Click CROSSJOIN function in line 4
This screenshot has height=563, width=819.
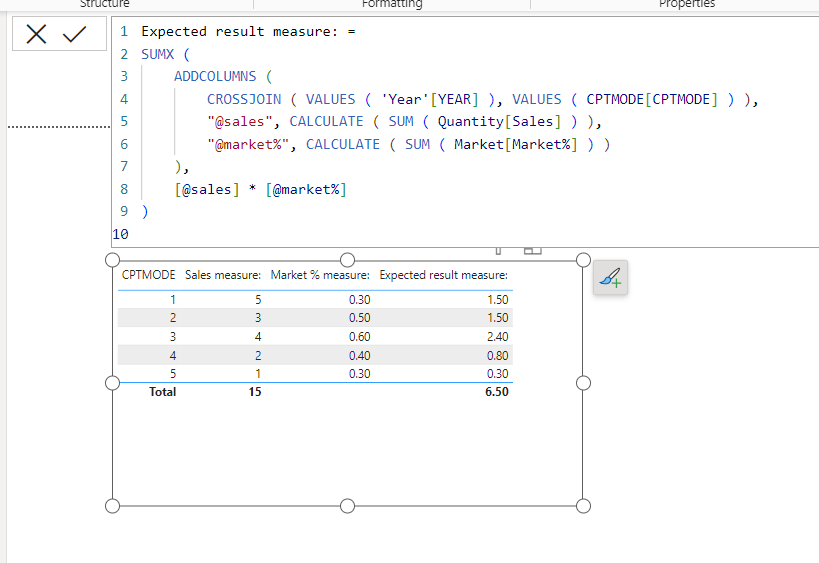coord(244,99)
